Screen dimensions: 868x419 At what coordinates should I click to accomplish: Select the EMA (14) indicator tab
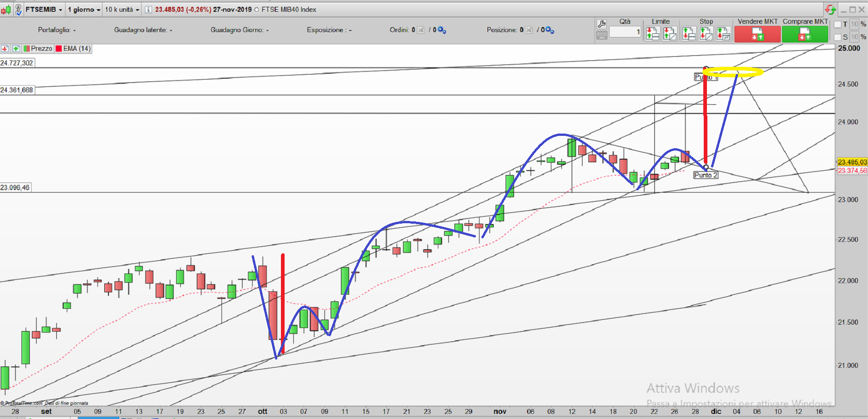tap(73, 48)
